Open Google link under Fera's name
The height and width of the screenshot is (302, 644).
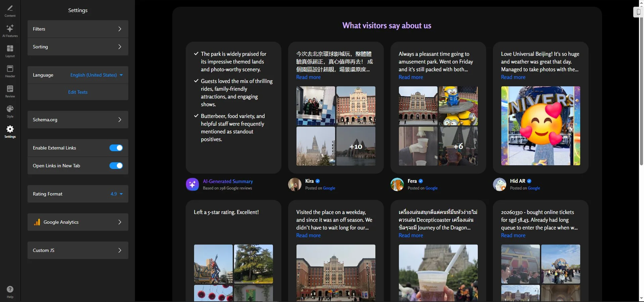431,188
